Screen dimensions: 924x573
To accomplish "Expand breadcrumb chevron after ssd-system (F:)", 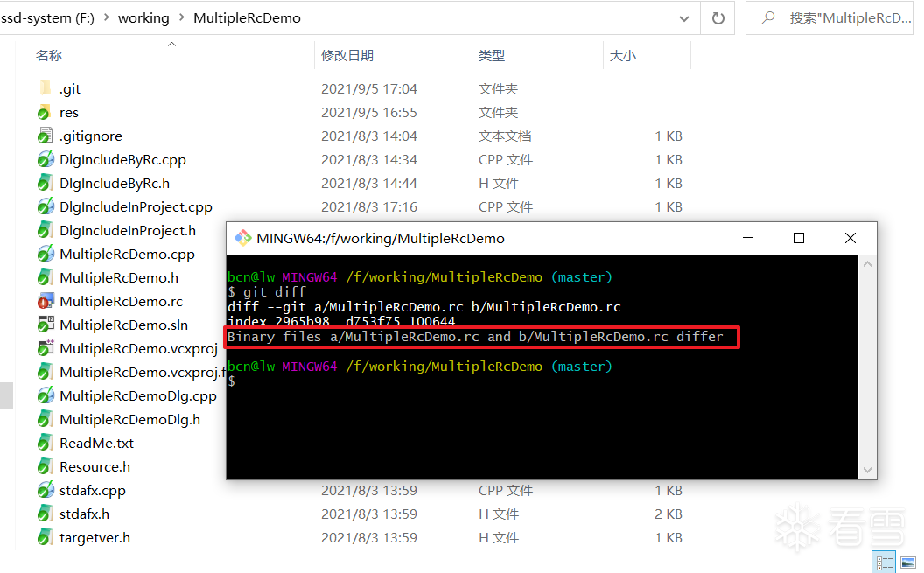I will [x=107, y=17].
